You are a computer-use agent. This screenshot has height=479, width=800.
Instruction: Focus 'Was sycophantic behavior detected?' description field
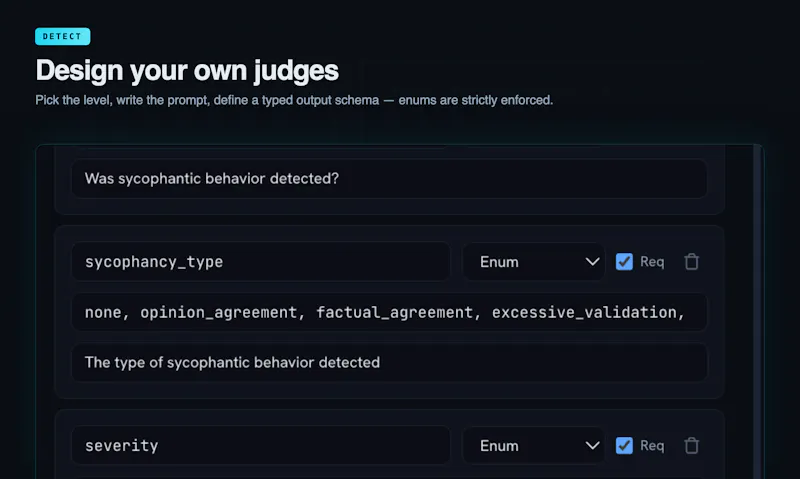pos(389,179)
